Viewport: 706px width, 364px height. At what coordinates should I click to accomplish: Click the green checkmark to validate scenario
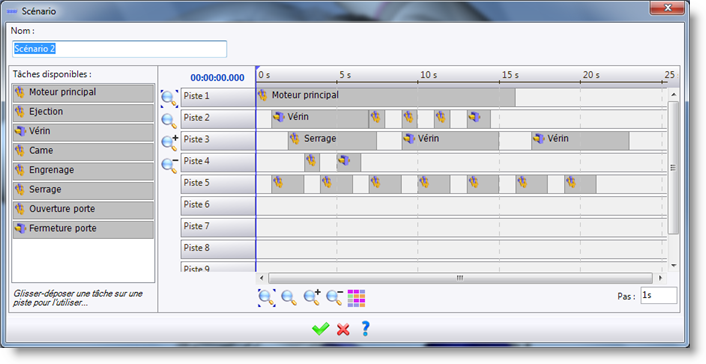pyautogui.click(x=321, y=329)
